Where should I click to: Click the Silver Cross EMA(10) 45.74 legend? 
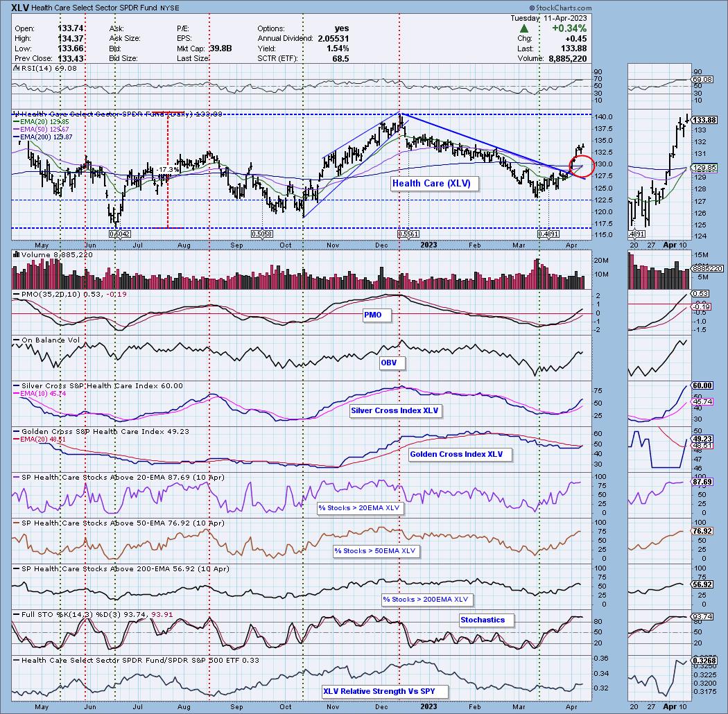pyautogui.click(x=40, y=393)
